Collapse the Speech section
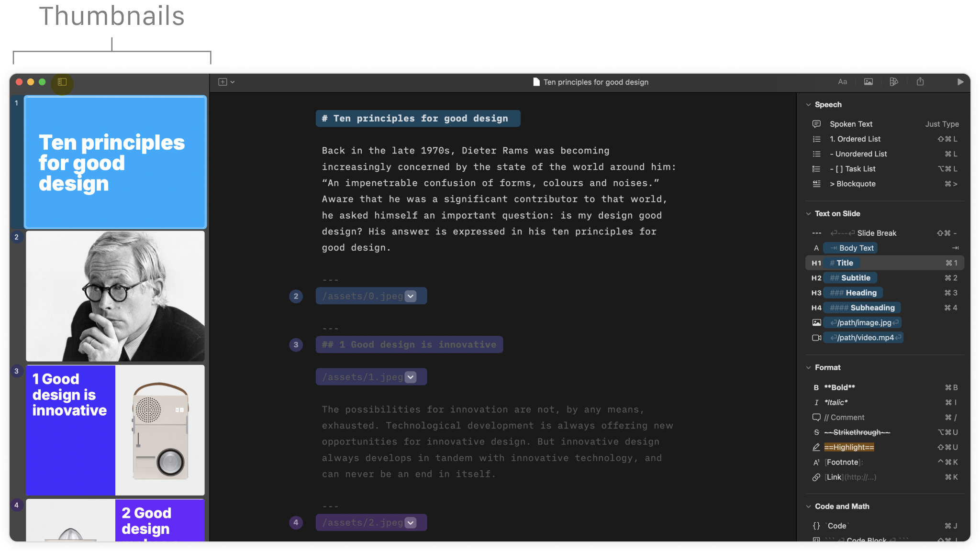The height and width of the screenshot is (551, 980). click(x=808, y=105)
